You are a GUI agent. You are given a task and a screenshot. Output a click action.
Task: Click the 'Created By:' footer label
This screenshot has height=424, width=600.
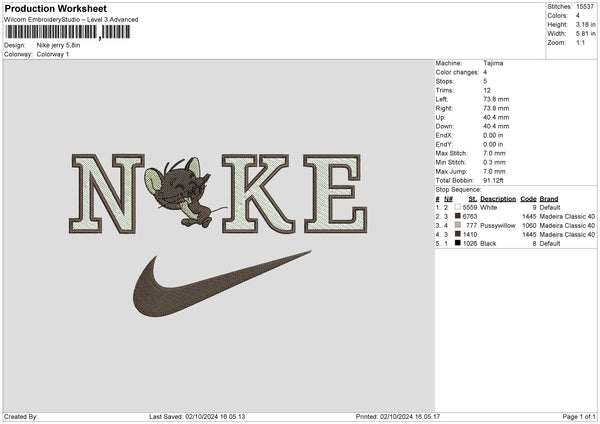(x=21, y=417)
